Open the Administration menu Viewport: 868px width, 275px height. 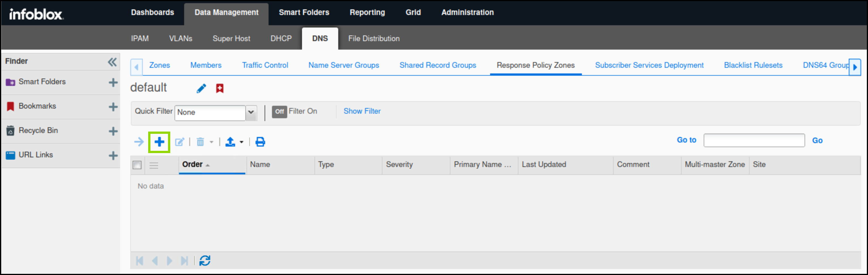coord(467,12)
